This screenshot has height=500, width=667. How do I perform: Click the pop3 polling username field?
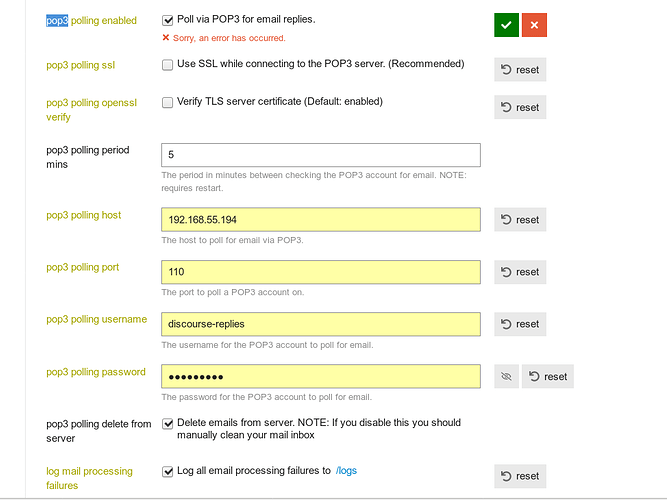click(321, 324)
